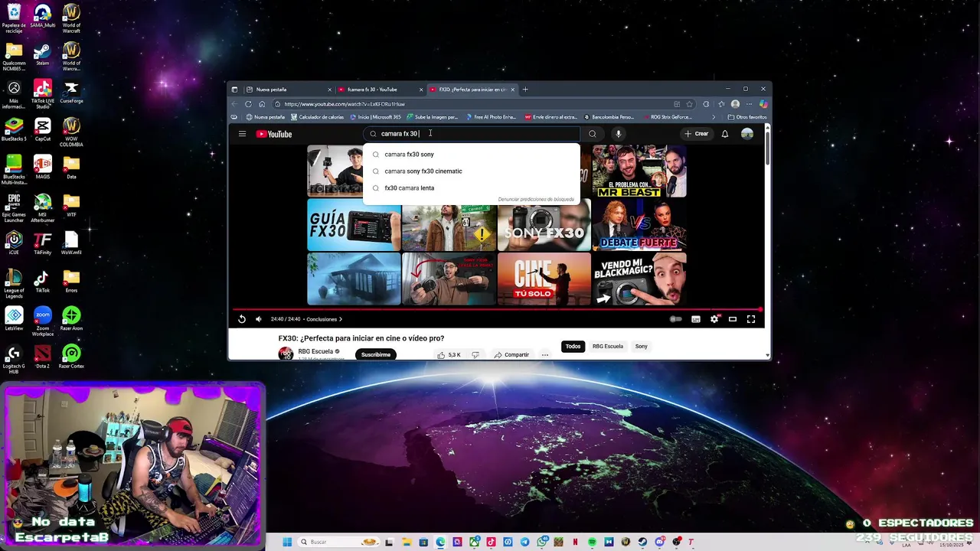980x551 pixels.
Task: Open the VENDO MI BLACKMAGIC thumbnail
Action: point(639,279)
